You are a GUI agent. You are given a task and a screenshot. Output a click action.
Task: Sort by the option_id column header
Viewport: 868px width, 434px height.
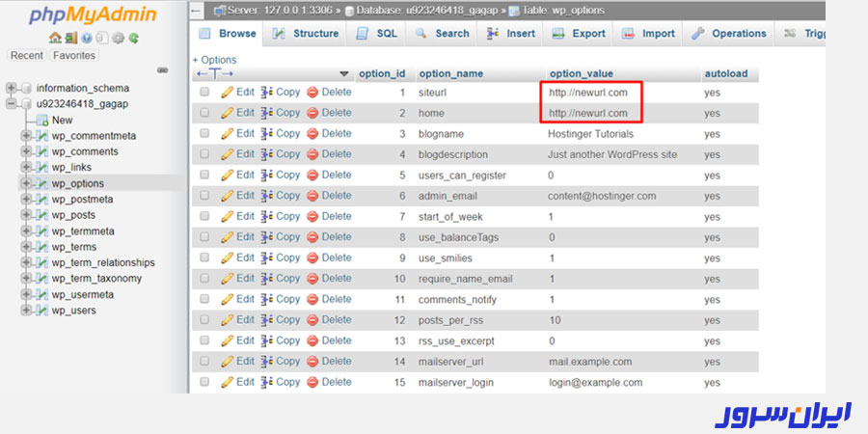pyautogui.click(x=382, y=73)
